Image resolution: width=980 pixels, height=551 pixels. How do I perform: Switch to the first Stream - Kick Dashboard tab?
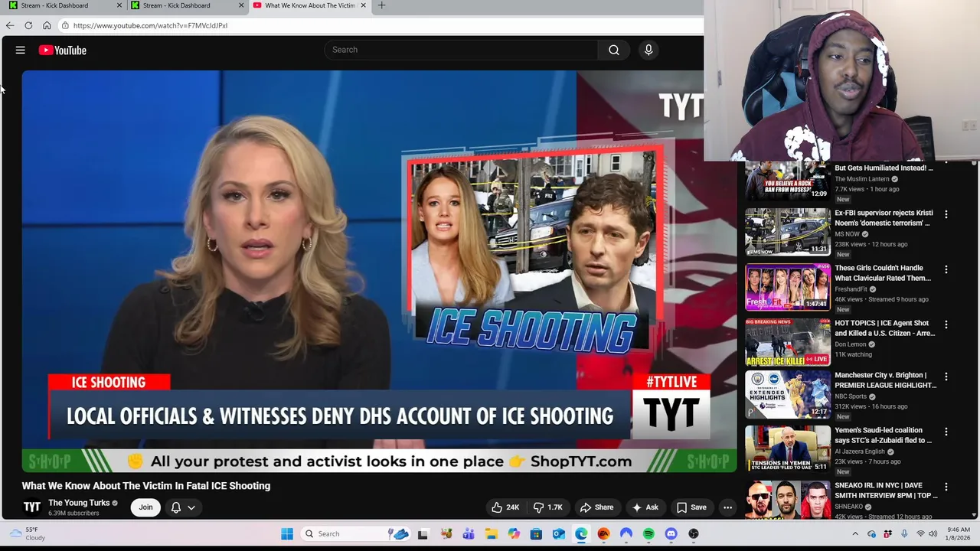click(x=61, y=5)
